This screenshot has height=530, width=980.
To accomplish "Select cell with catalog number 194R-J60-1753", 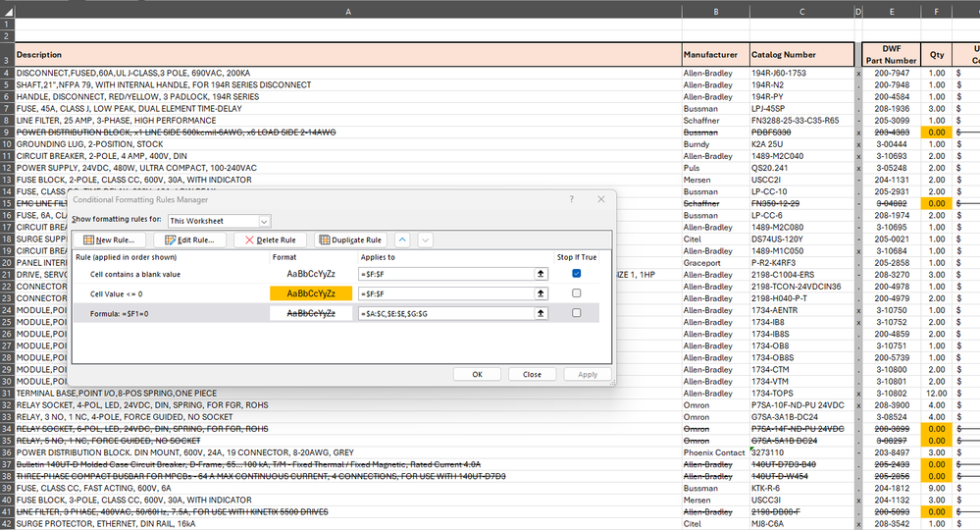I will coord(801,74).
